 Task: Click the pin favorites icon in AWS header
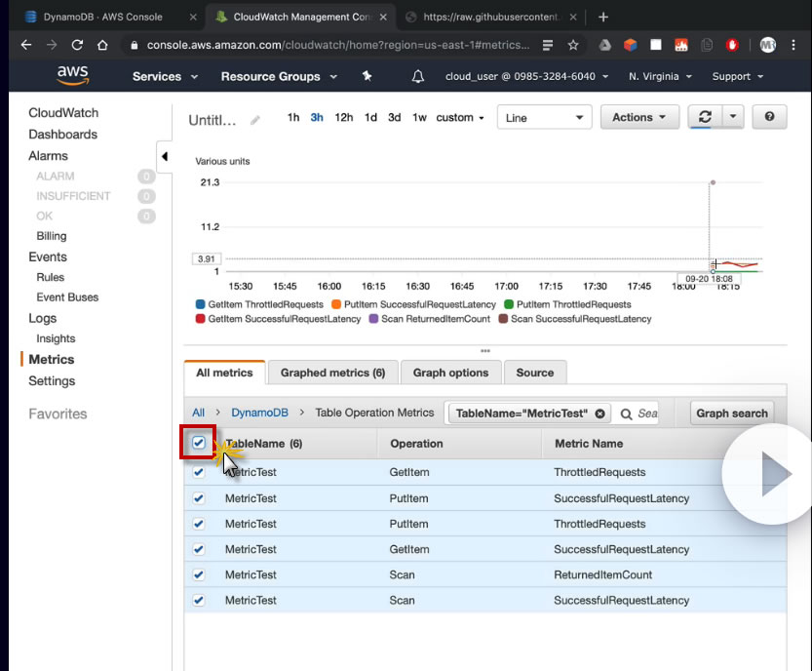(x=367, y=76)
